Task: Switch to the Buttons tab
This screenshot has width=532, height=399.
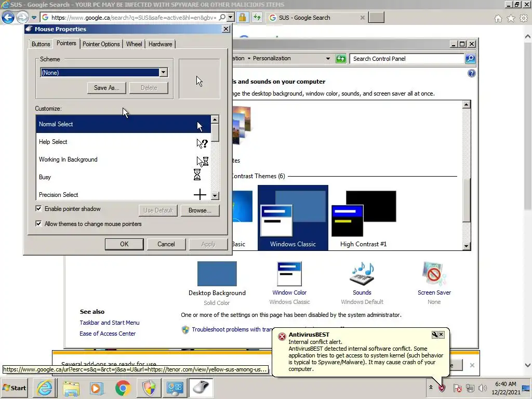Action: [x=41, y=44]
